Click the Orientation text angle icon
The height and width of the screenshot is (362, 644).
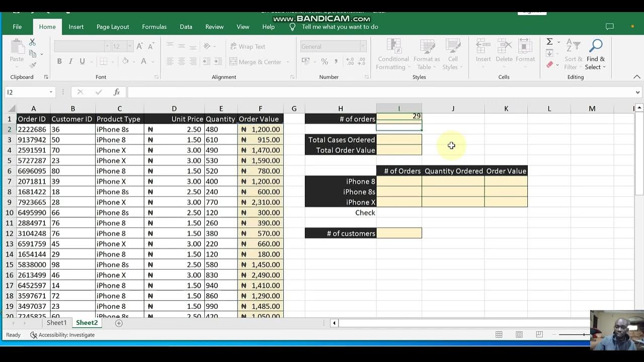pos(207,46)
